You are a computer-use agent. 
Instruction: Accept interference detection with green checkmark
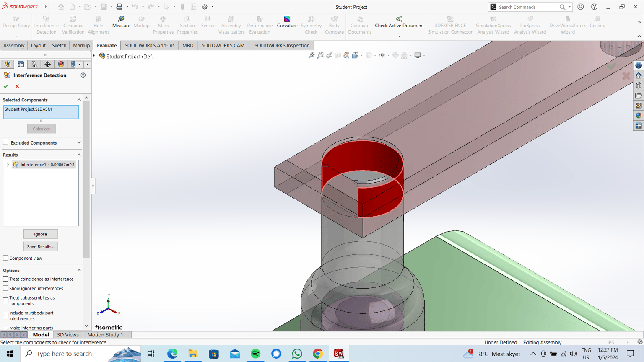(6, 86)
